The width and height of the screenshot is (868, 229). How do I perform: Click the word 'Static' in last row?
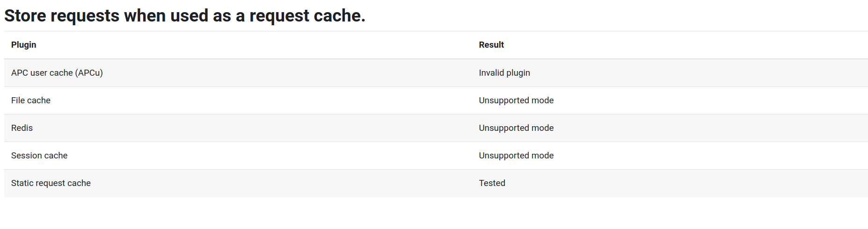pos(22,183)
